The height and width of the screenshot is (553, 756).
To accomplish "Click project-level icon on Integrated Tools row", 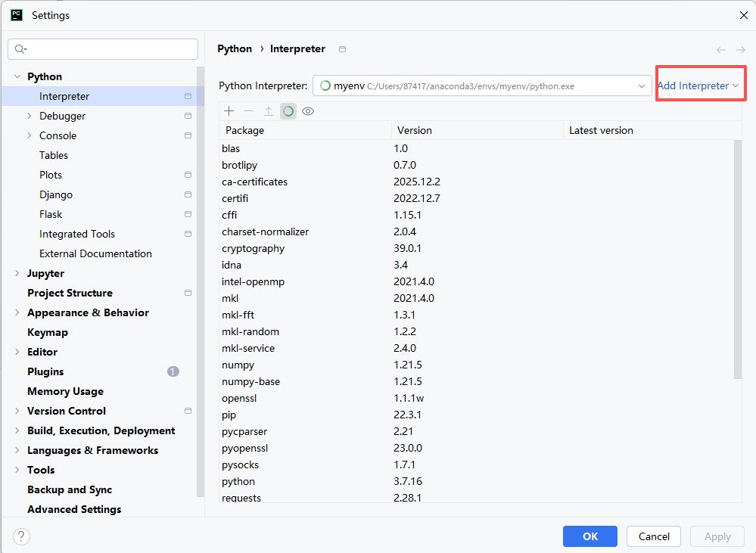I will click(x=188, y=234).
